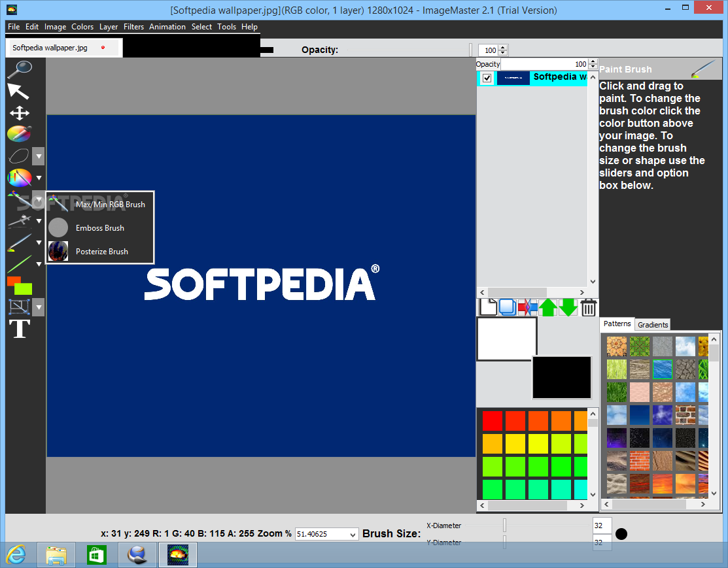
Task: Click the black background color box
Action: coord(562,377)
